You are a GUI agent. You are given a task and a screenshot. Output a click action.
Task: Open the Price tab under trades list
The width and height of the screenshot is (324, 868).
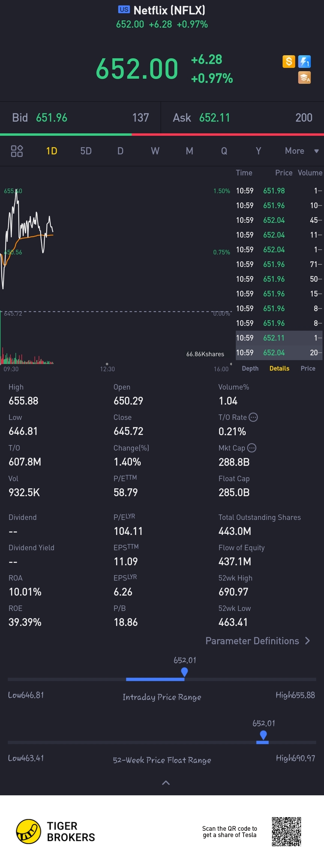[x=308, y=368]
